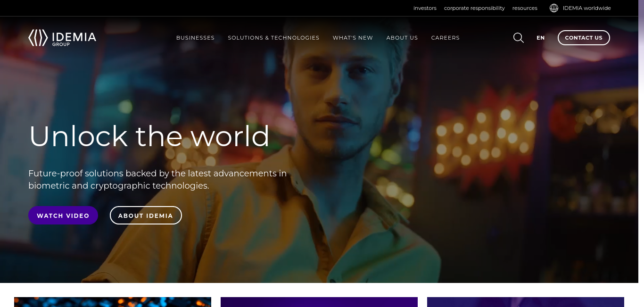Open the What's New menu
The height and width of the screenshot is (307, 644).
point(353,38)
